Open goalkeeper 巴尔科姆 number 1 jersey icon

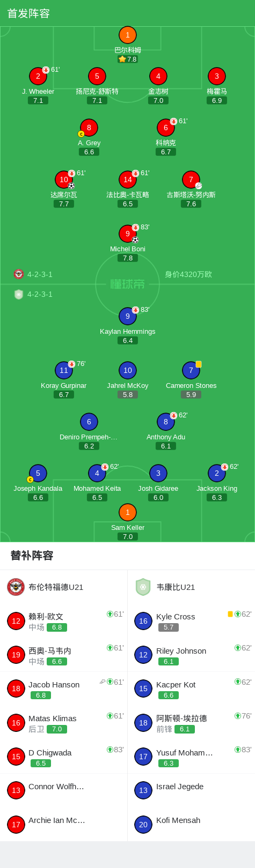click(128, 35)
